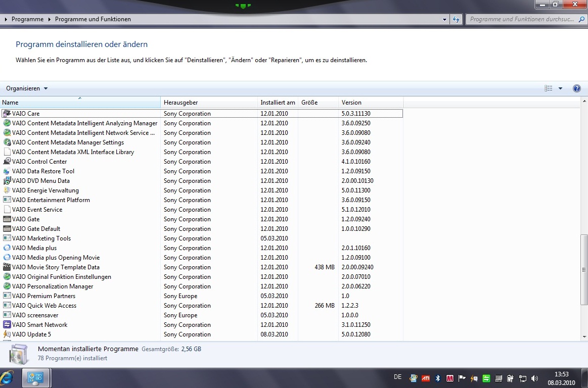
Task: Select the VAIO Gate entry name
Action: tap(25, 219)
